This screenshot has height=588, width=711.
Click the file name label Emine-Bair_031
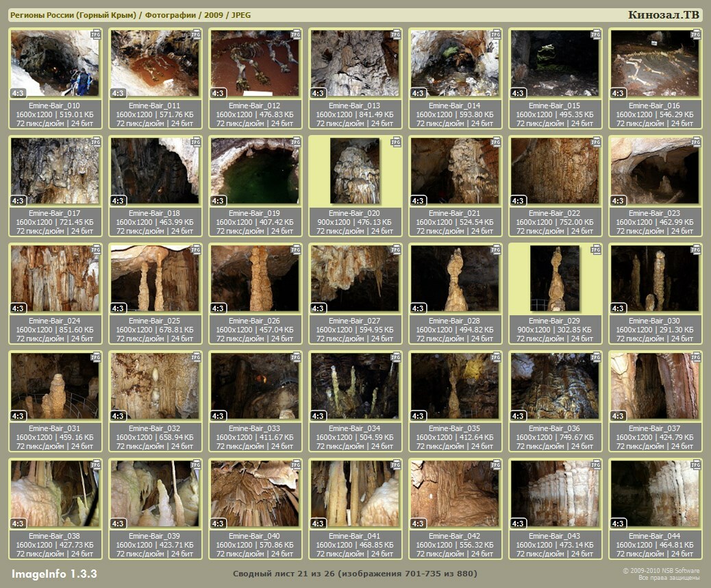(55, 428)
